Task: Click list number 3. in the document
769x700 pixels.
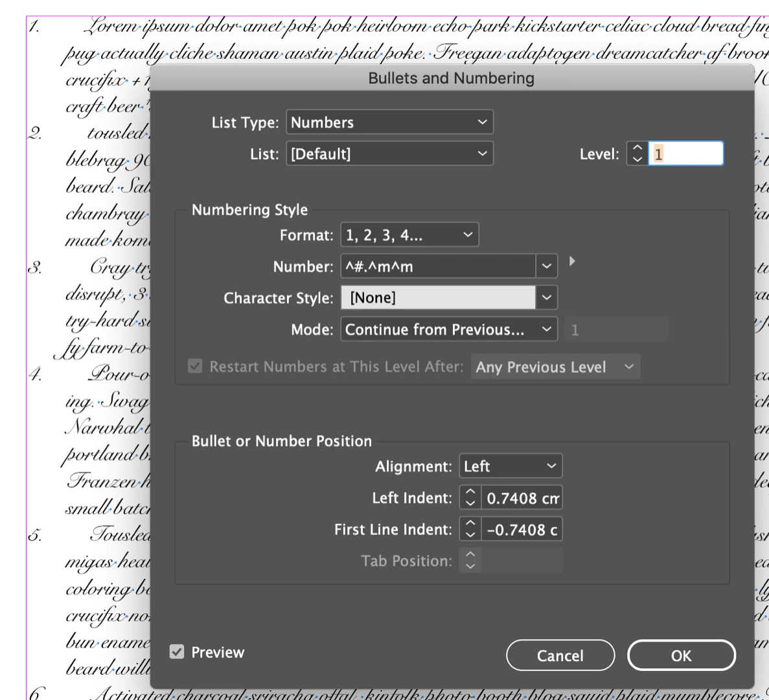Action: 34,267
